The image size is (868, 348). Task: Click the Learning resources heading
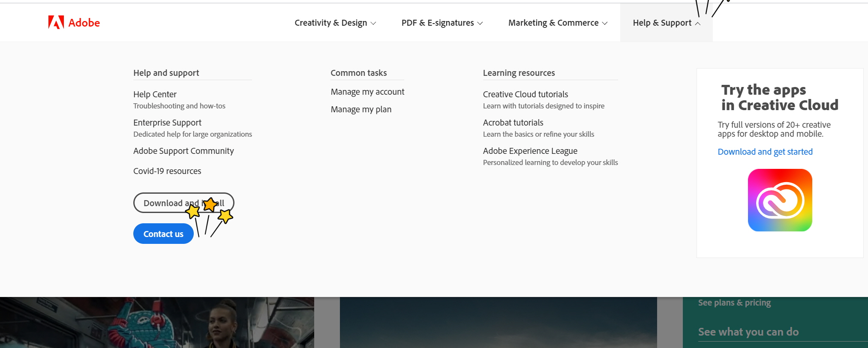pos(519,73)
